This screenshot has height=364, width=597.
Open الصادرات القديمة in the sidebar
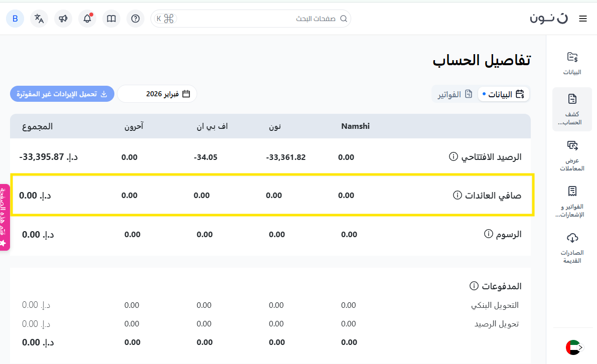pyautogui.click(x=572, y=248)
